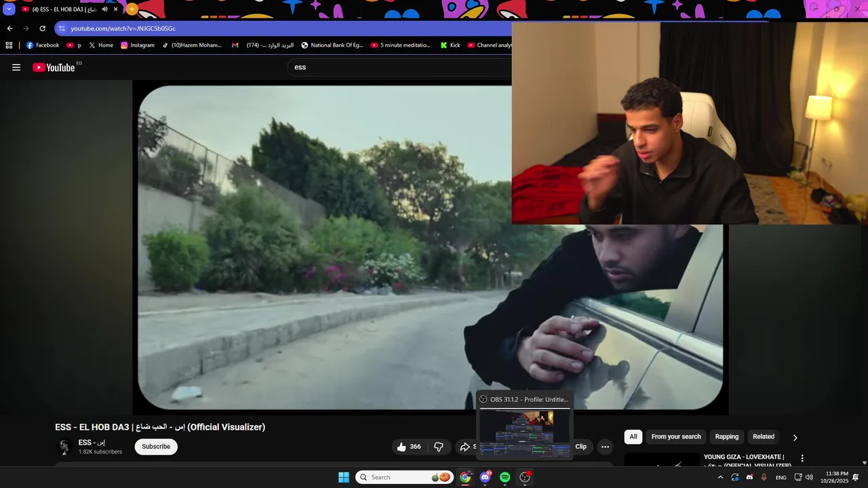Image resolution: width=868 pixels, height=488 pixels.
Task: Open the microphone tray icon
Action: [x=764, y=477]
